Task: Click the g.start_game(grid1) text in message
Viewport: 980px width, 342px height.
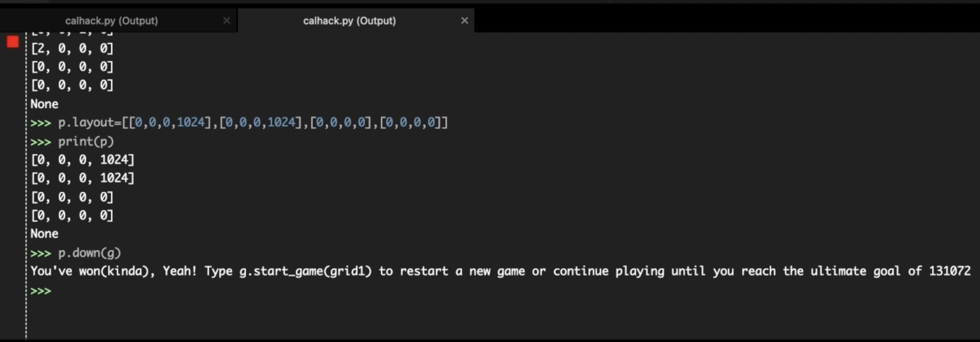Action: [x=306, y=271]
